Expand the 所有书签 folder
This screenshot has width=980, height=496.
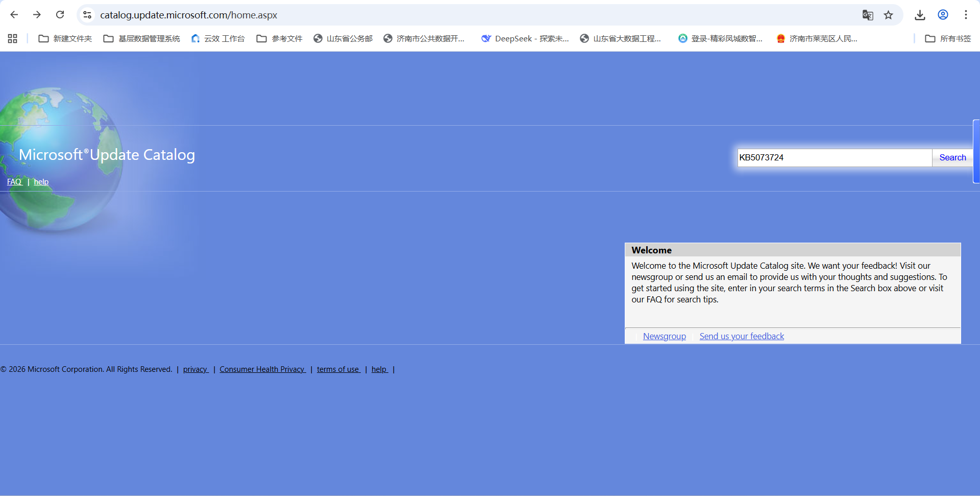tap(948, 38)
